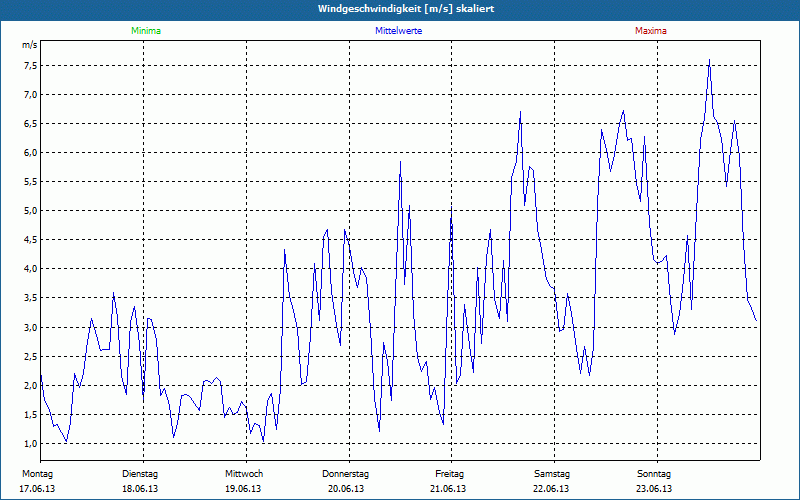Click the 2,0 y-axis value
The image size is (800, 500).
point(30,386)
